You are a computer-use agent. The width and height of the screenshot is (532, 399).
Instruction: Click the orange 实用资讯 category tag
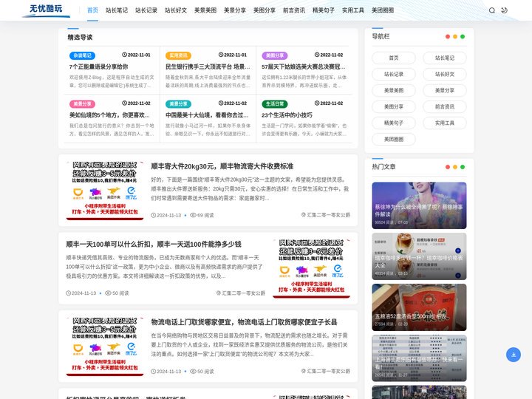179,55
